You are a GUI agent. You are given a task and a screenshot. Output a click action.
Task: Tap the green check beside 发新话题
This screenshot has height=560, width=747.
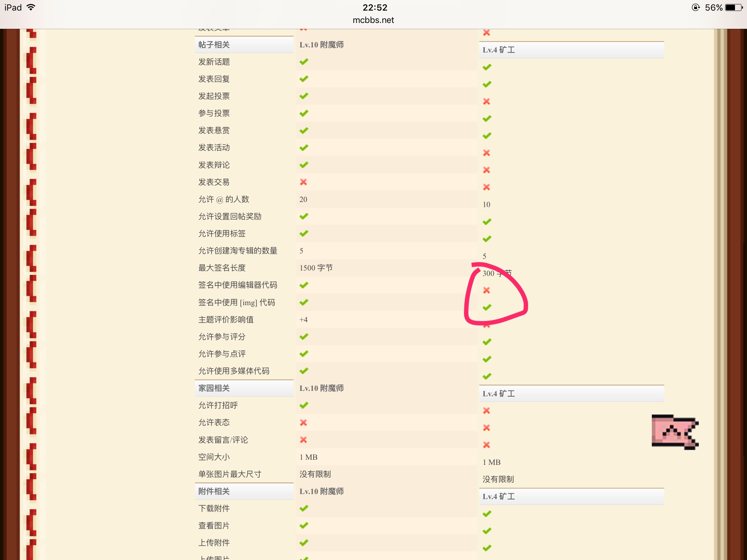pyautogui.click(x=304, y=62)
